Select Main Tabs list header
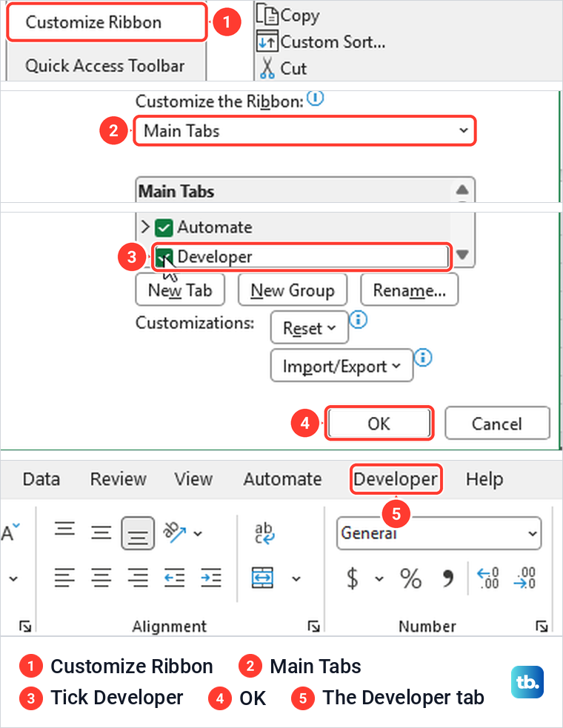Viewport: 563px width, 728px height. [x=293, y=191]
